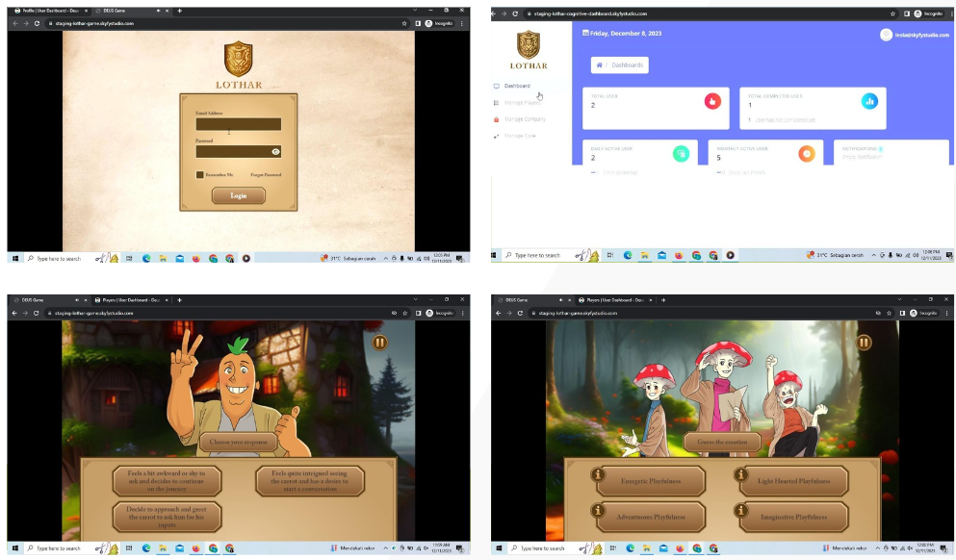Check the Remember Me box on the login form
Image resolution: width=956 pixels, height=560 pixels.
pos(199,175)
